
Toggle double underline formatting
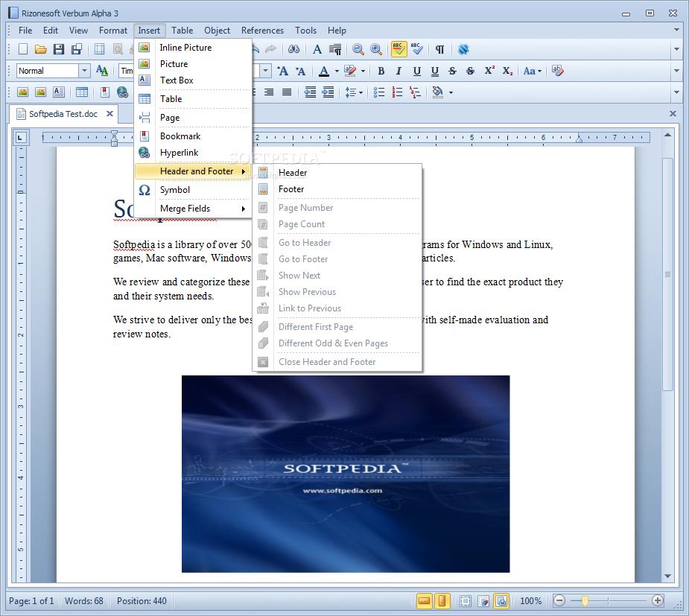[x=434, y=71]
